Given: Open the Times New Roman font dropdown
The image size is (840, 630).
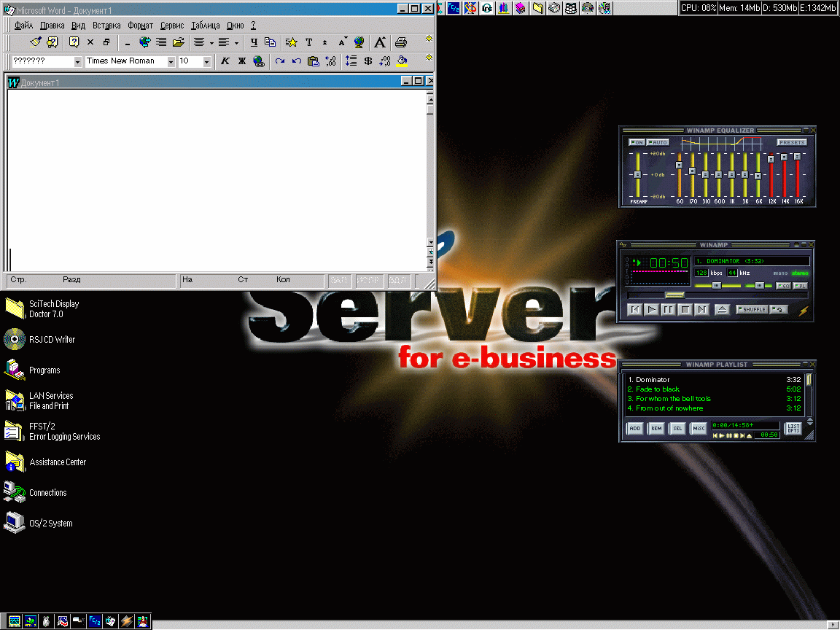Looking at the screenshot, I should point(171,62).
